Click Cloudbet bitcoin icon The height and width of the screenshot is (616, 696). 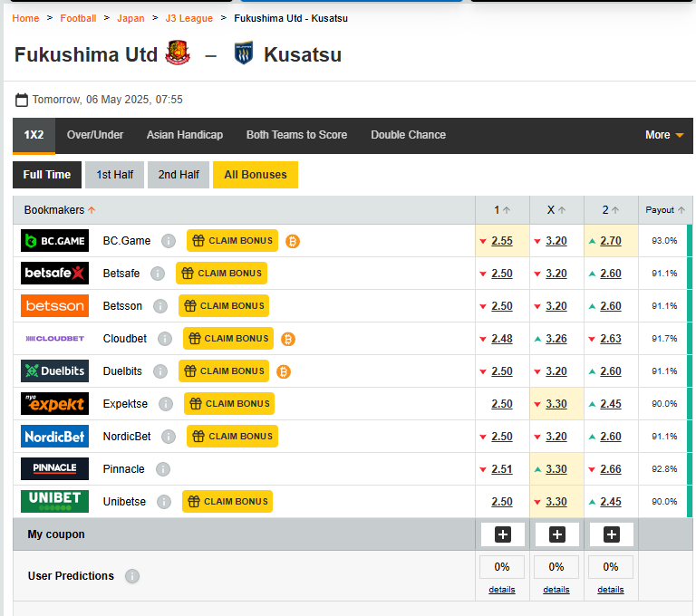point(288,339)
